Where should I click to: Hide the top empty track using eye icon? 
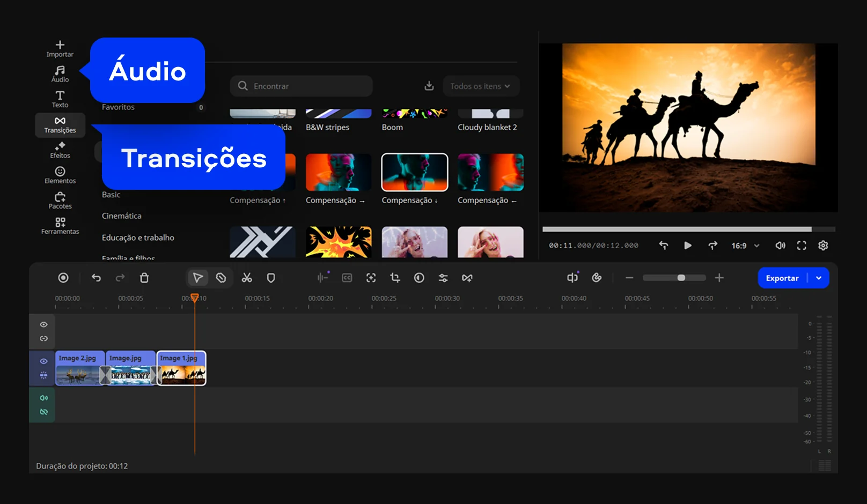pyautogui.click(x=44, y=325)
